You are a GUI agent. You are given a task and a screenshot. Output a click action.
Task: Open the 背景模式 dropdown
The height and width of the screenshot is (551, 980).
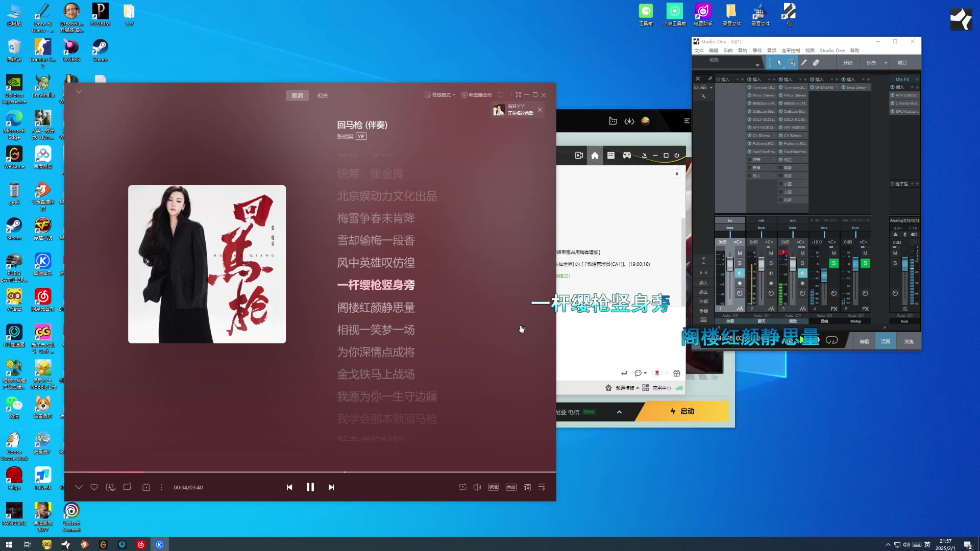(x=440, y=95)
